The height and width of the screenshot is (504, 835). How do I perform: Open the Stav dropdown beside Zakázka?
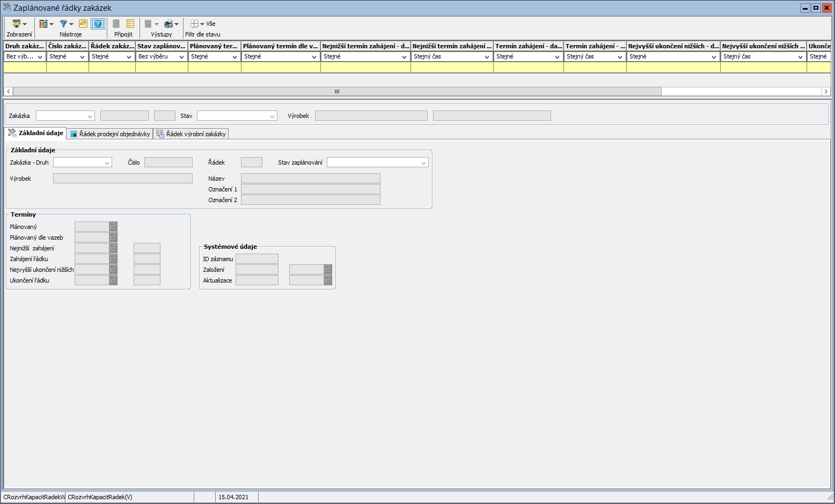273,116
